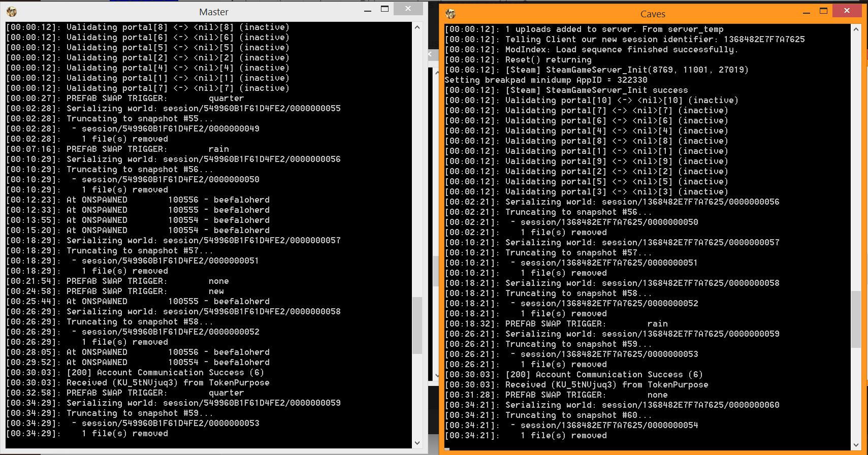This screenshot has height=455, width=868.
Task: Click the Caves window's scrollbar thumb
Action: [x=856, y=319]
